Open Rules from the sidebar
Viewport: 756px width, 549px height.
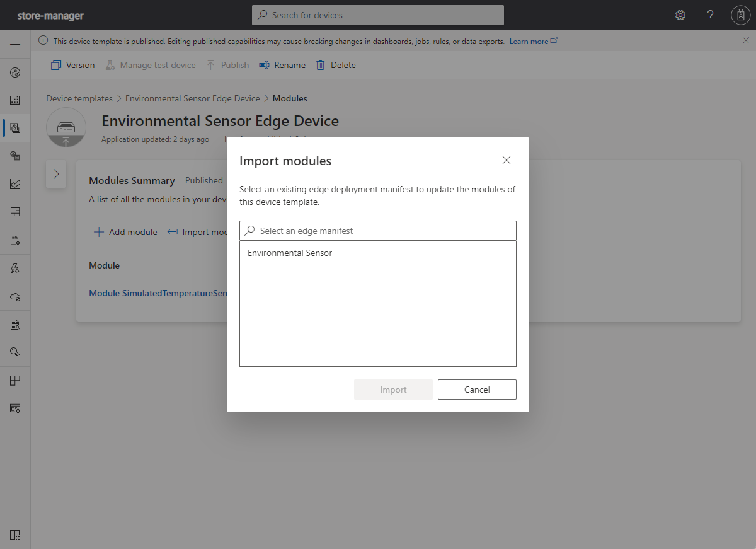(15, 268)
